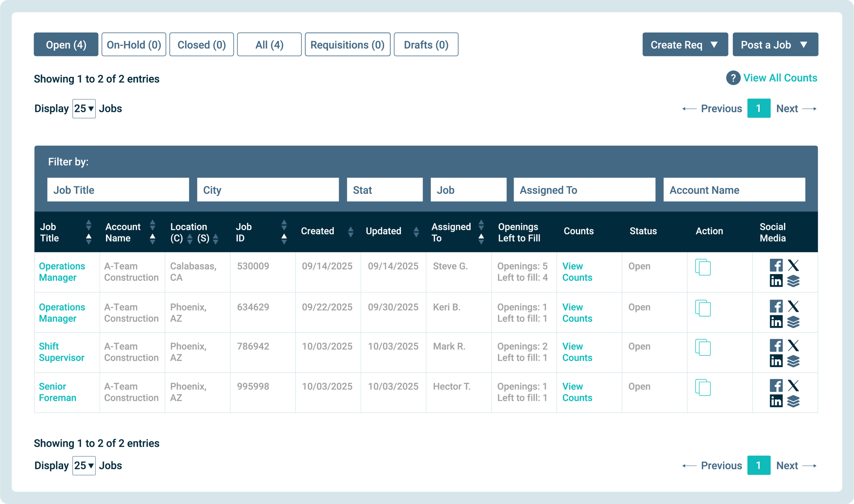Image resolution: width=854 pixels, height=504 pixels.
Task: Click the View All Counts link
Action: click(x=780, y=78)
